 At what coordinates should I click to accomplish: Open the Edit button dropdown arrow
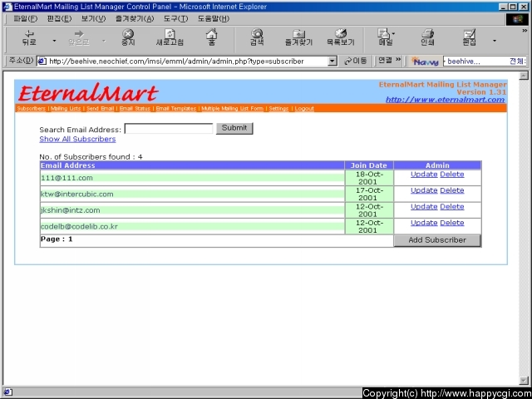495,41
